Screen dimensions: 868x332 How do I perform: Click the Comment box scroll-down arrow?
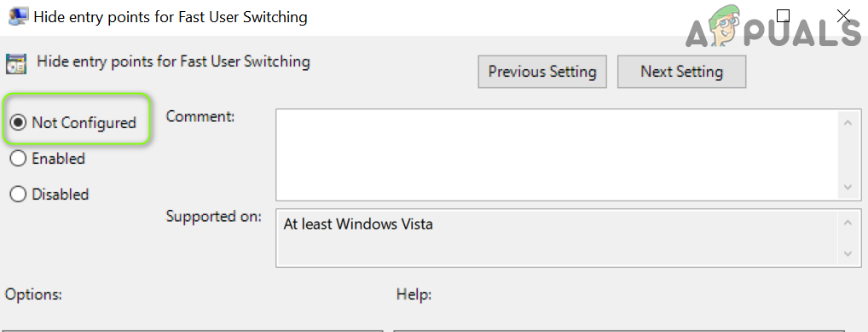click(848, 188)
